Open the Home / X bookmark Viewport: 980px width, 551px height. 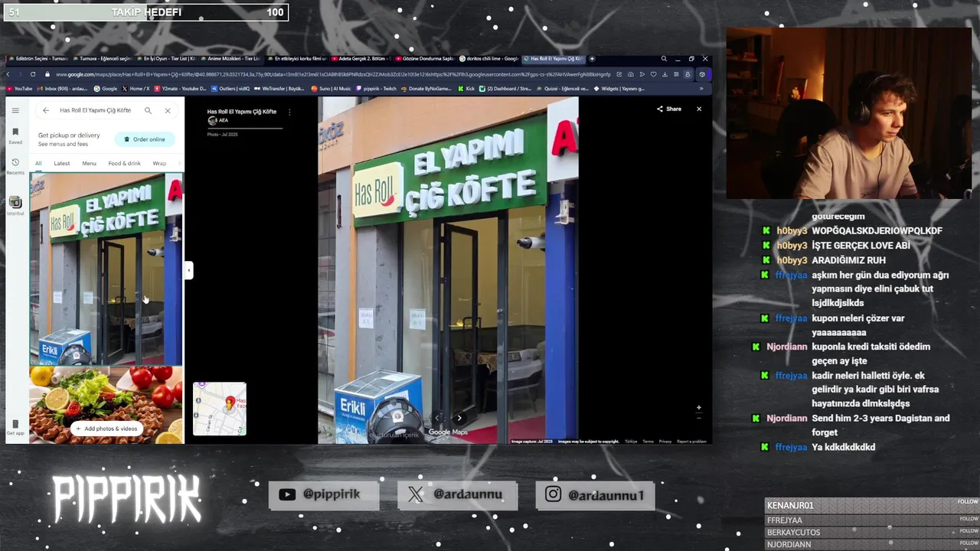click(135, 89)
